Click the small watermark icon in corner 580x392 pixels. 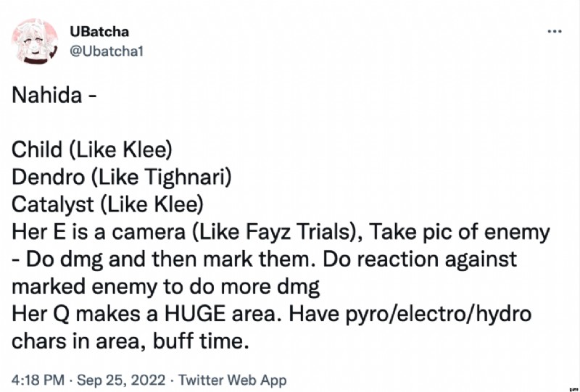click(x=576, y=389)
